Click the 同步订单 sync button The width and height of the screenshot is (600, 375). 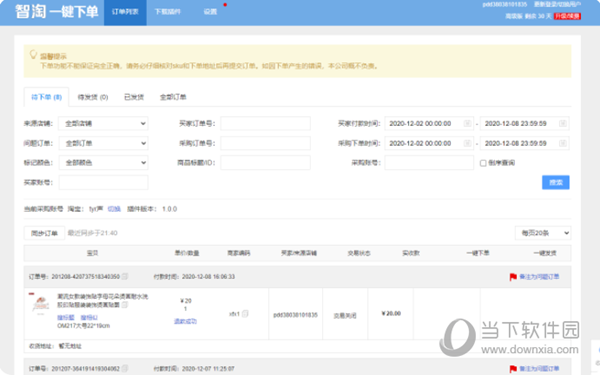coord(44,233)
